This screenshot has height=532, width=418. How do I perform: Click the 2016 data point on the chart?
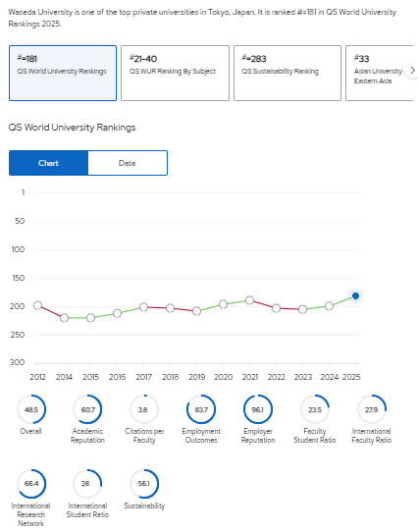pyautogui.click(x=117, y=313)
